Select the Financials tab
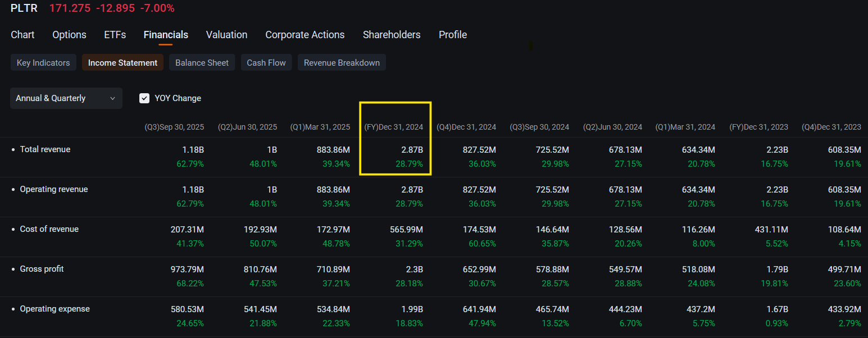The height and width of the screenshot is (338, 868). tap(166, 35)
